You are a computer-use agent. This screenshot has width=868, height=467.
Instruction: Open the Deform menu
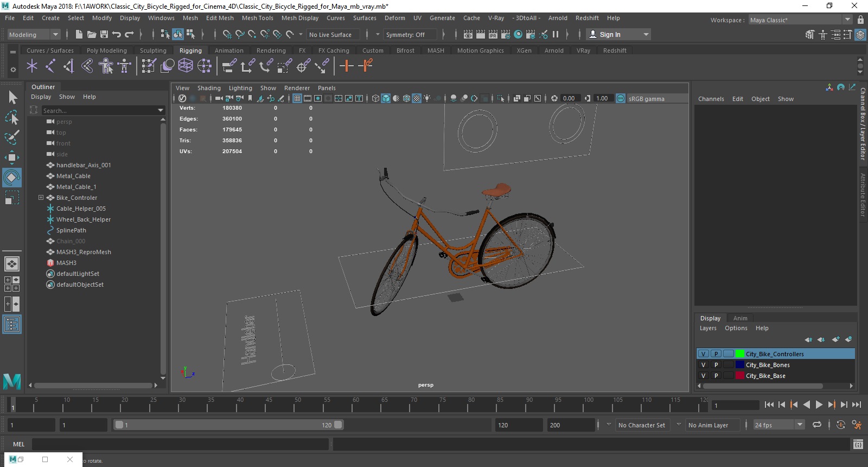[x=394, y=18]
